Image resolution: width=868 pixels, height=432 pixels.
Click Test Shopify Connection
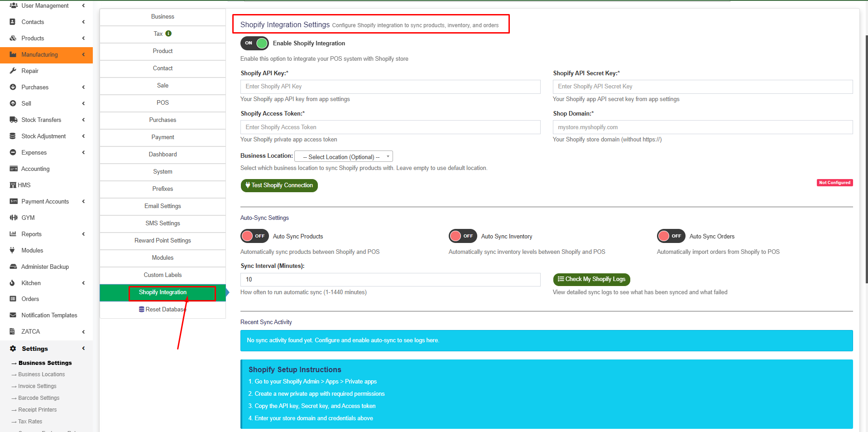[279, 185]
